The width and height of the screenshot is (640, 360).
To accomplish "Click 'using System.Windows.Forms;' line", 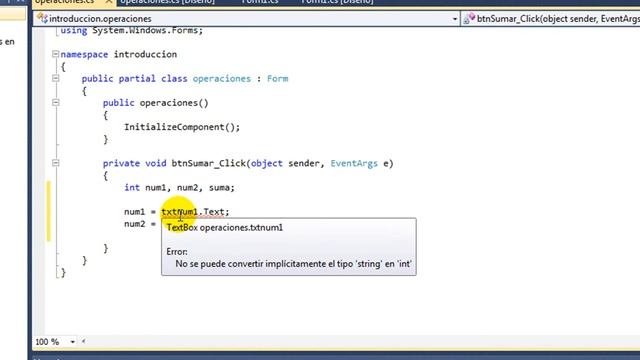I will click(131, 31).
